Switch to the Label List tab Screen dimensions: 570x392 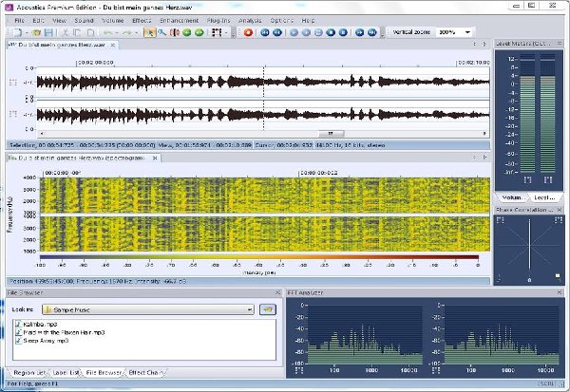(x=66, y=372)
